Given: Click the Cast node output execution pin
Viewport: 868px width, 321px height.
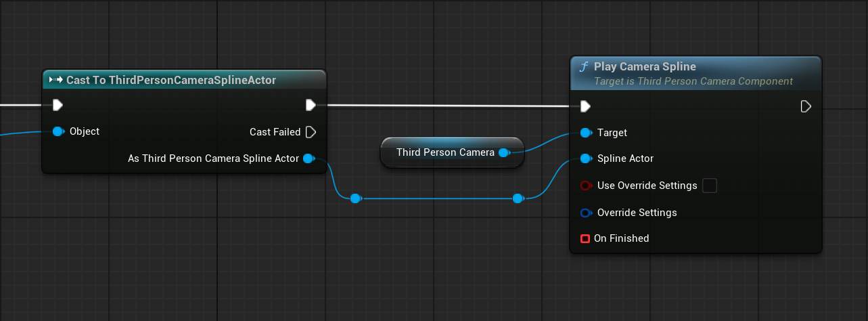Looking at the screenshot, I should [x=311, y=105].
